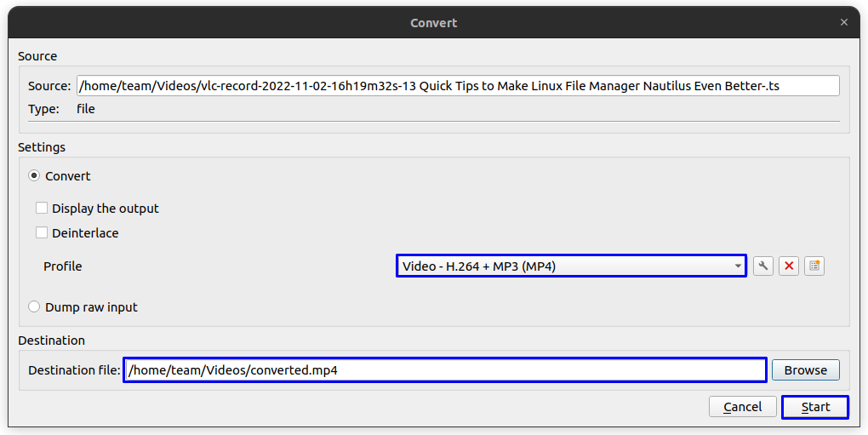868x435 pixels.
Task: Click inside the Source path field
Action: click(x=458, y=86)
